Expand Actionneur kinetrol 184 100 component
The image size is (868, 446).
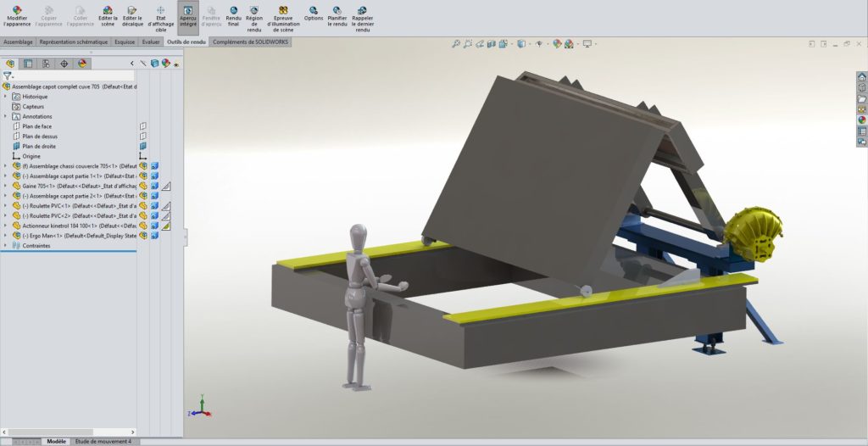(6, 226)
